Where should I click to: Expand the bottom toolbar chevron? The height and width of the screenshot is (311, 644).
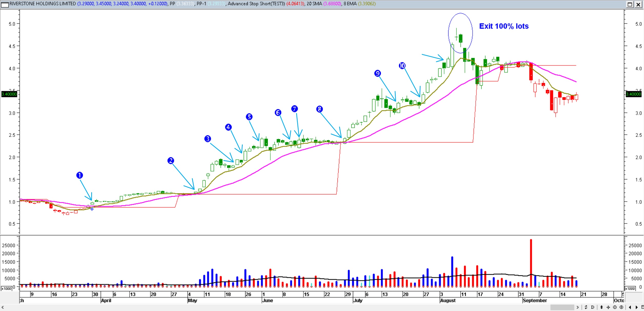[x=577, y=307]
